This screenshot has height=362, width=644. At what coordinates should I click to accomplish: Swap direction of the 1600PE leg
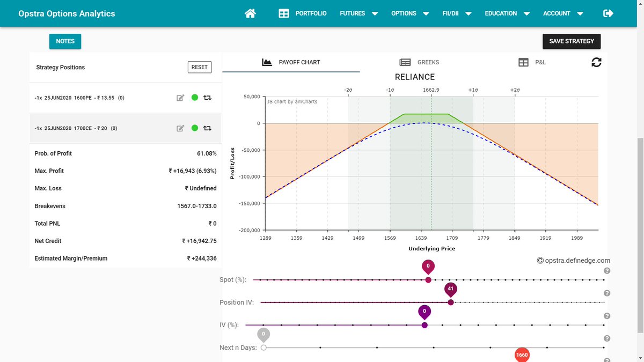click(208, 98)
